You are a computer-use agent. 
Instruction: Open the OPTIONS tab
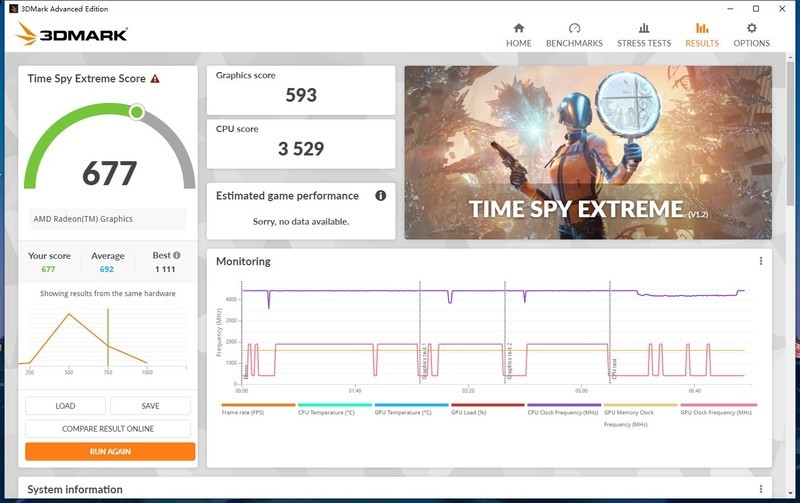coord(751,35)
